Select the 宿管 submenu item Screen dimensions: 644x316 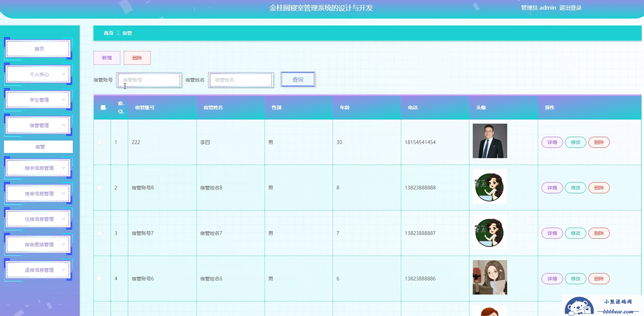(x=38, y=147)
